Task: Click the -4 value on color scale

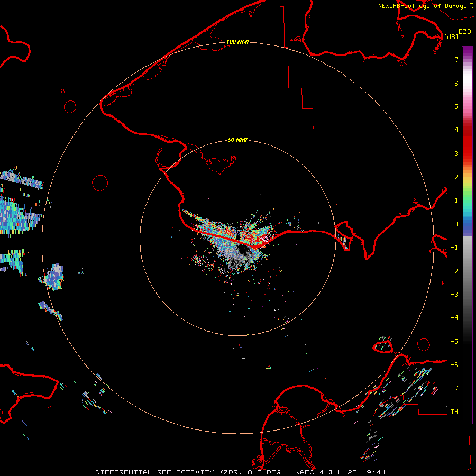Action: point(454,317)
